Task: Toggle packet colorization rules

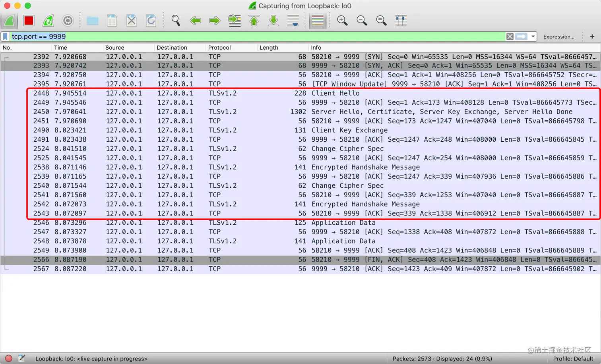Action: (x=318, y=21)
